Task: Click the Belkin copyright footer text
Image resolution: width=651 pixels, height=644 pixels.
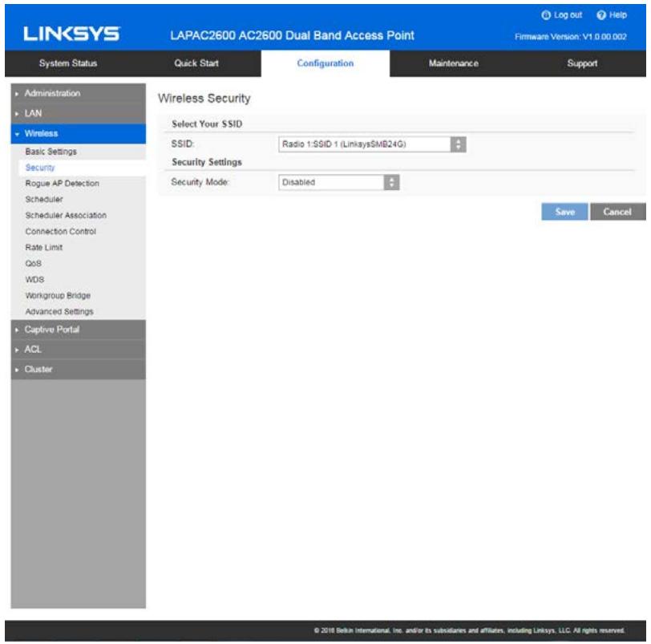Action: 469,630
